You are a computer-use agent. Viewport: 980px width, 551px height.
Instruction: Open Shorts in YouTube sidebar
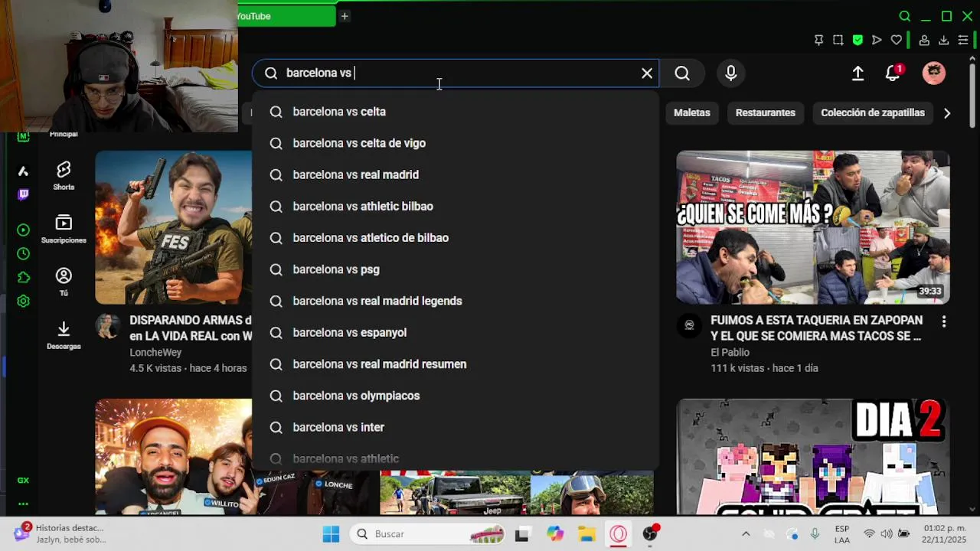pyautogui.click(x=64, y=175)
